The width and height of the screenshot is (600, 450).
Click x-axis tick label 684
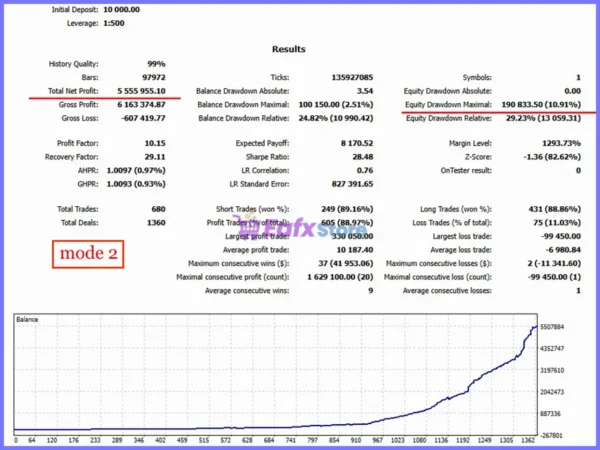pos(269,440)
